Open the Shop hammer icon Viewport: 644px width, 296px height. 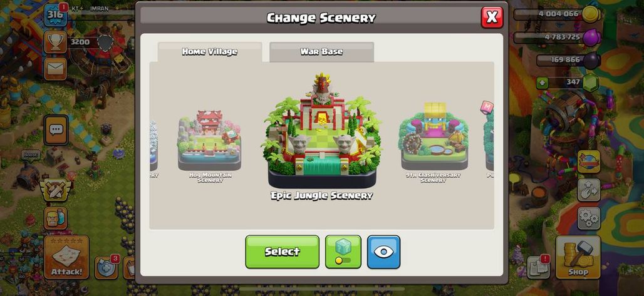tap(578, 257)
